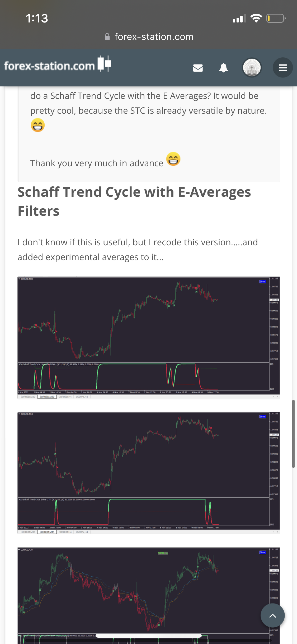
Task: Open the EURUSD M15 chart image
Action: (148, 472)
